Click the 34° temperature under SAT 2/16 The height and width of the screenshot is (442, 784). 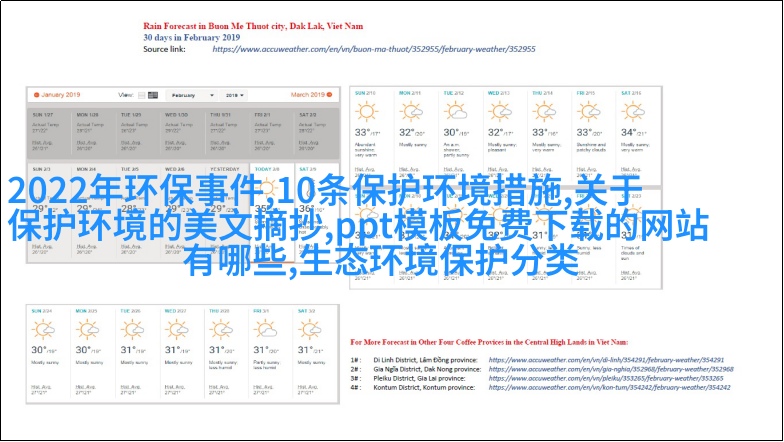[628, 132]
